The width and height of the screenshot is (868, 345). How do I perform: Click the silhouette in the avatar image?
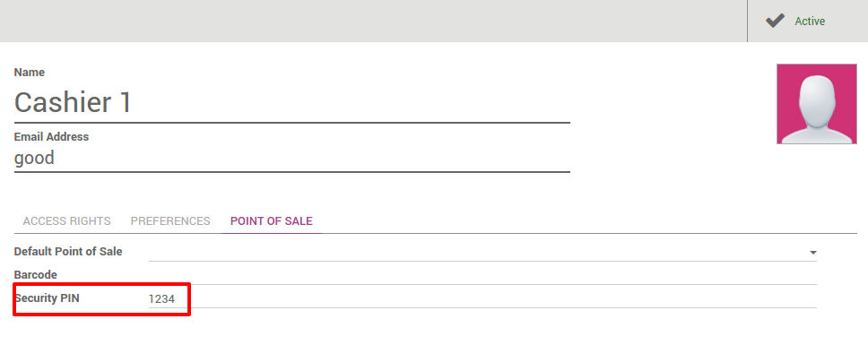point(817,109)
